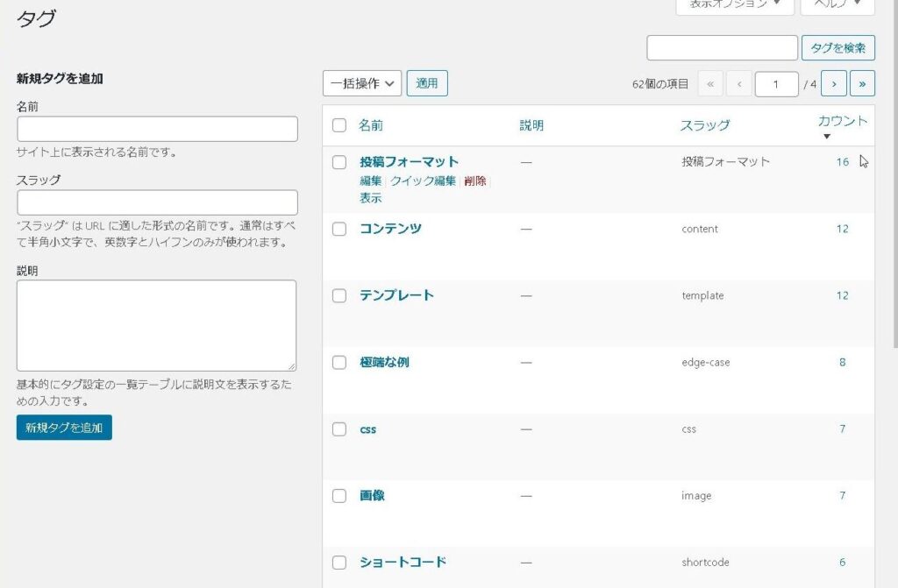Toggle the select-all checkbox in table header
Screen dimensions: 898x588
click(339, 125)
